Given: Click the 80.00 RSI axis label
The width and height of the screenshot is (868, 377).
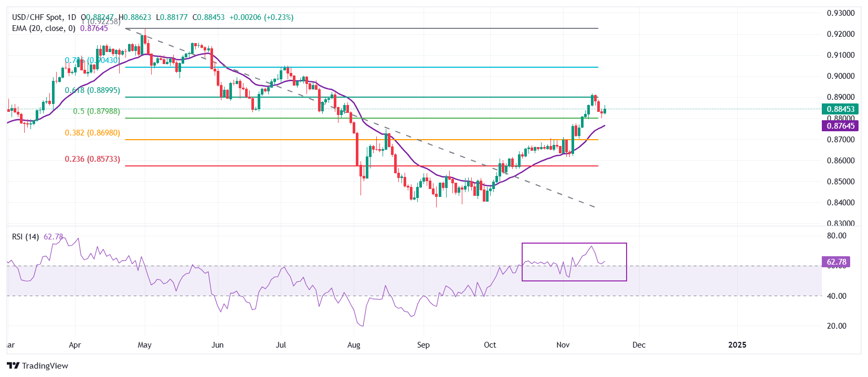Looking at the screenshot, I should tap(837, 236).
